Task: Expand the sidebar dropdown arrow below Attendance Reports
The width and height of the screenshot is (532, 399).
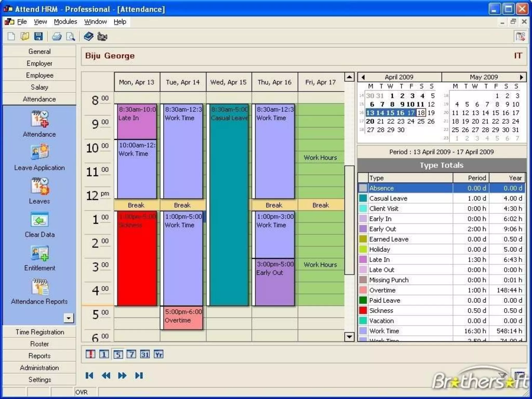Action: [69, 318]
